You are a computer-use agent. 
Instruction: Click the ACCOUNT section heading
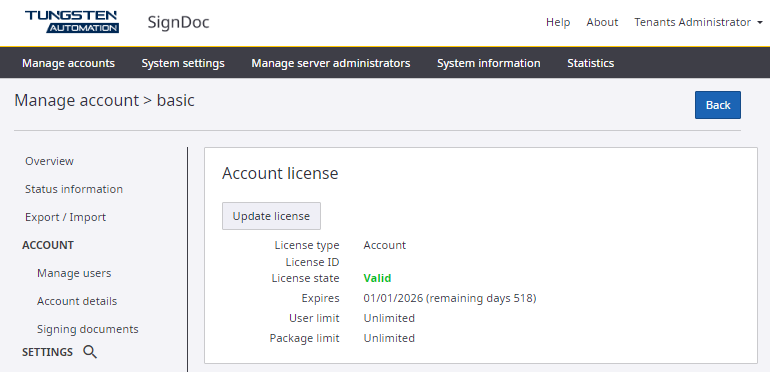tap(48, 245)
